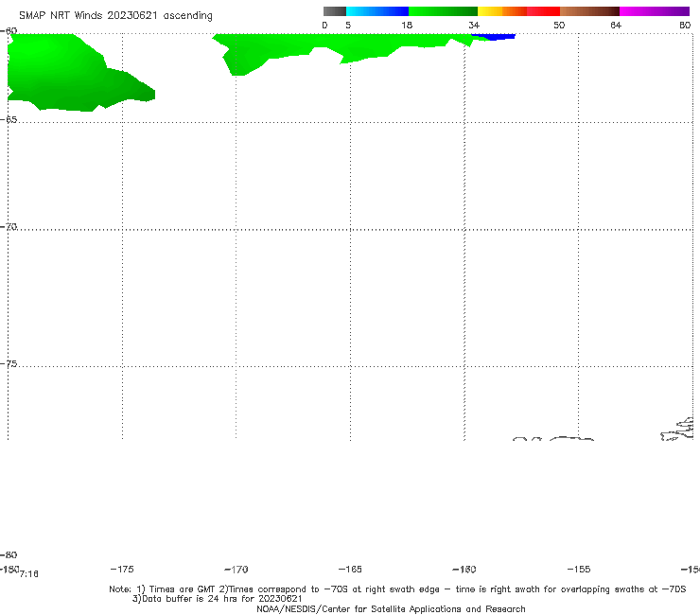Image resolution: width=700 pixels, height=615 pixels.
Task: Click the color bar scale label "50"
Action: click(x=559, y=26)
